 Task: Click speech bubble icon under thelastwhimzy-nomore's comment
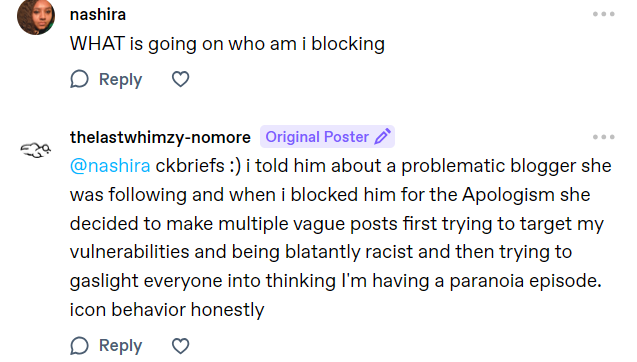(x=79, y=346)
